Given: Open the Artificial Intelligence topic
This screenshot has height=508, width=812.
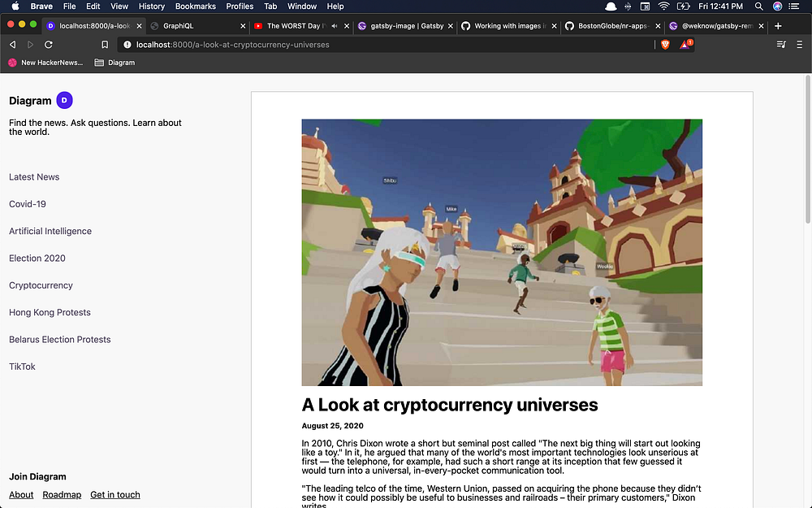Looking at the screenshot, I should click(x=50, y=231).
